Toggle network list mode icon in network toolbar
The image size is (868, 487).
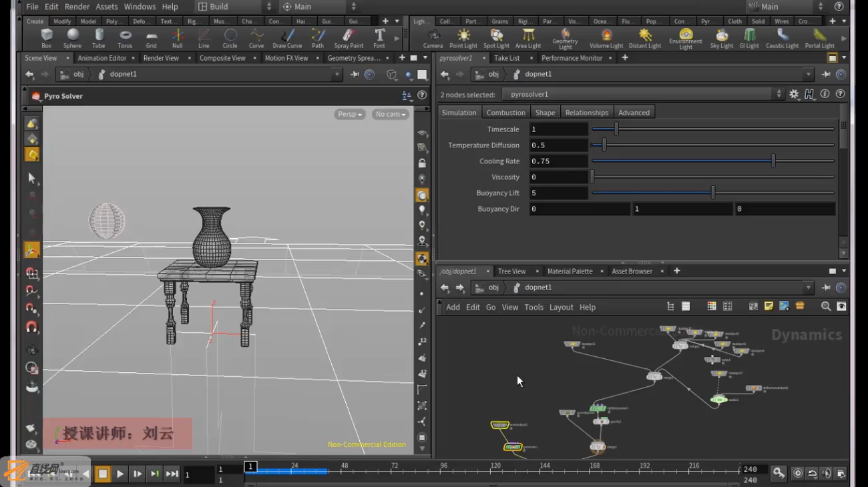click(x=686, y=307)
